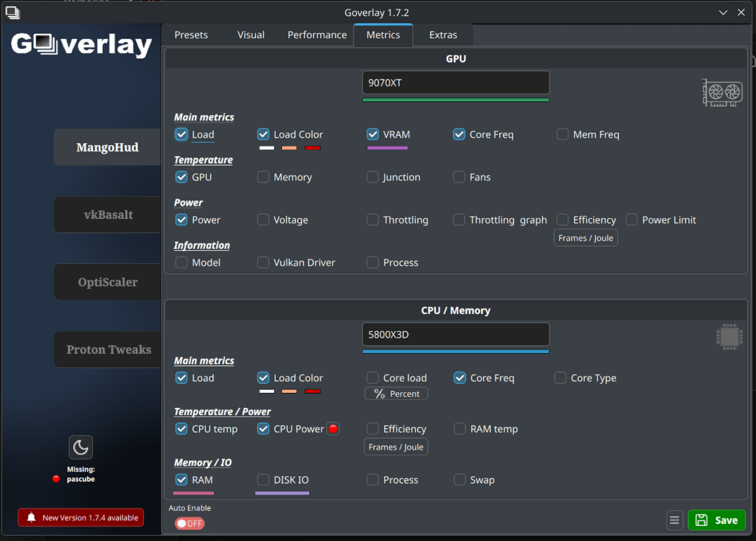Click the graphics card icon in GPU section
This screenshot has width=756, height=541.
pos(722,93)
